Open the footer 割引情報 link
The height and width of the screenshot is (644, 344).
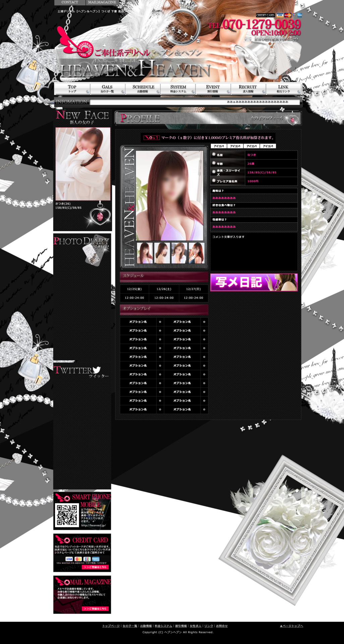[x=181, y=626]
